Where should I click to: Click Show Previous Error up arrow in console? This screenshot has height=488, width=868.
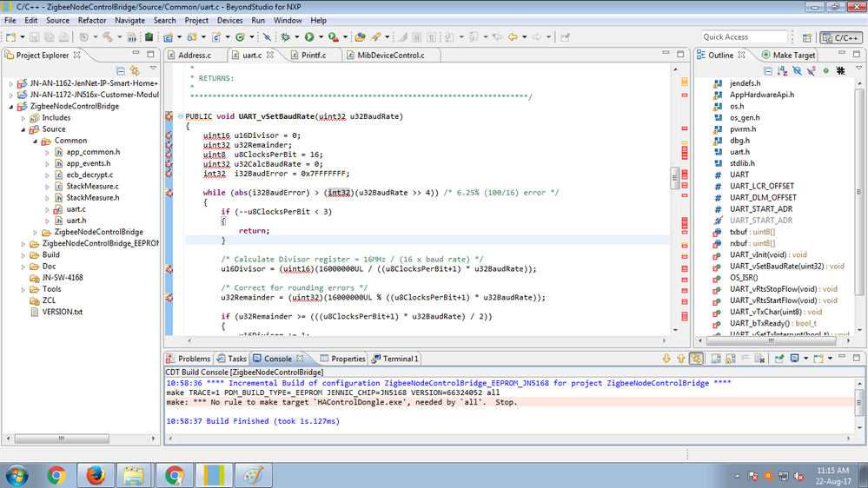(x=681, y=359)
